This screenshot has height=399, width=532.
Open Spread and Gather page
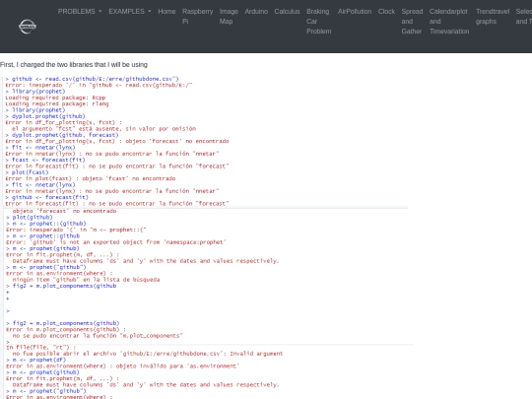[x=412, y=22]
